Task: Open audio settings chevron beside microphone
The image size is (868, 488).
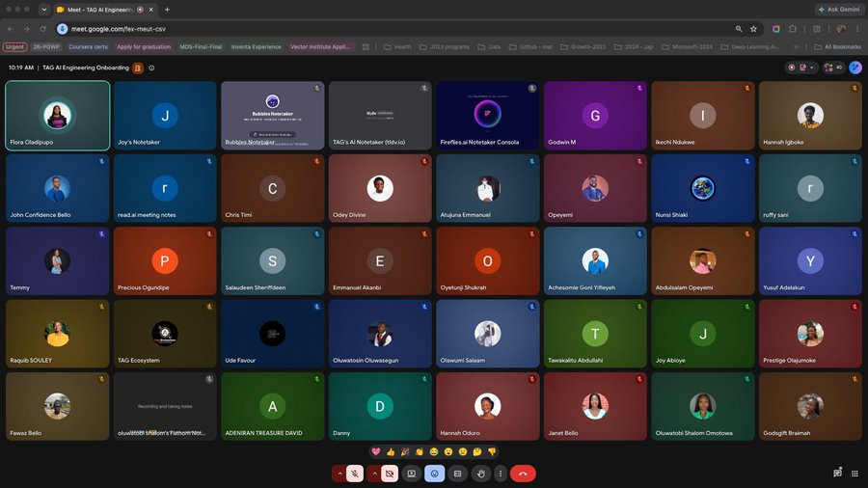Action: (339, 474)
